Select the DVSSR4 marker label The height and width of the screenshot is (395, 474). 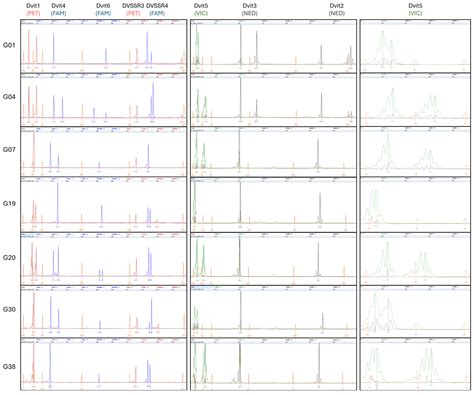[157, 6]
